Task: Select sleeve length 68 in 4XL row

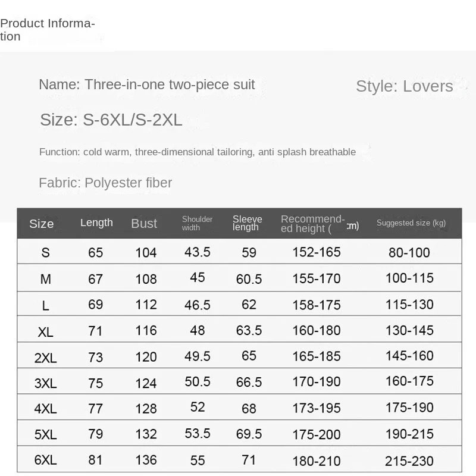Action: coord(249,408)
